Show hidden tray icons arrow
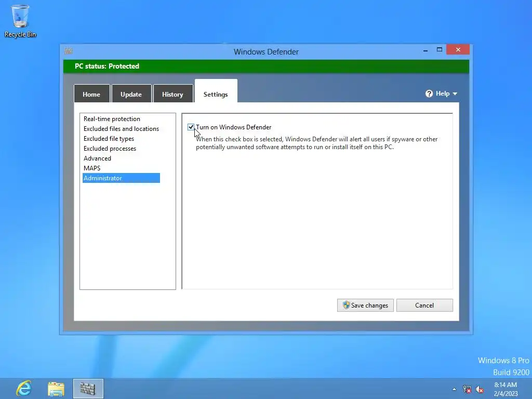Viewport: 532px width, 399px height. pyautogui.click(x=454, y=389)
